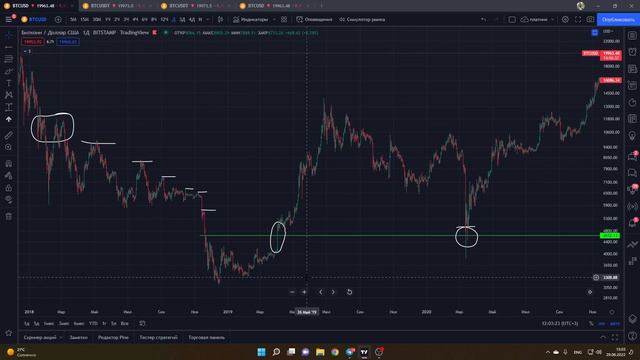Start the market replay simulator (Симулятор рынка)
The image size is (640, 360).
point(362,19)
